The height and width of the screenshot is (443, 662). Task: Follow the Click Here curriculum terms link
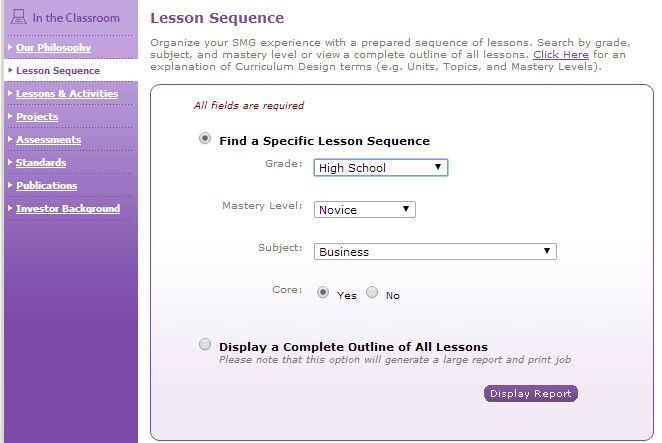[561, 54]
